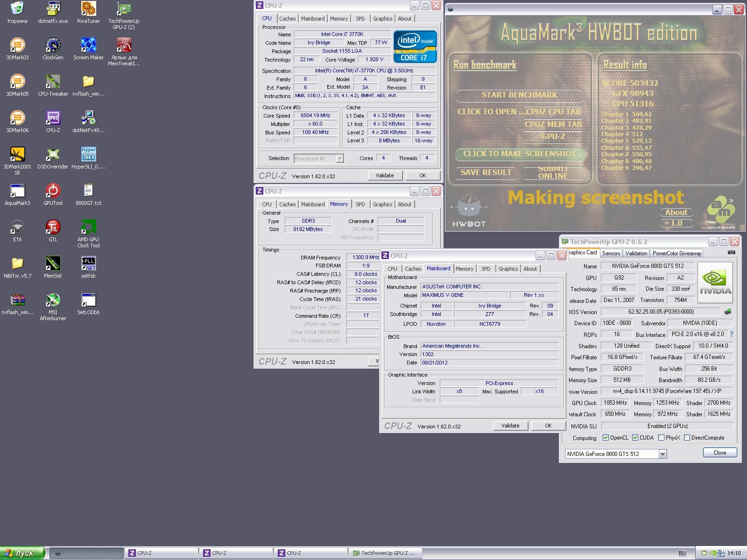Launch the 3DMark05 desktop shortcut
The height and width of the screenshot is (560, 747).
coord(17,85)
